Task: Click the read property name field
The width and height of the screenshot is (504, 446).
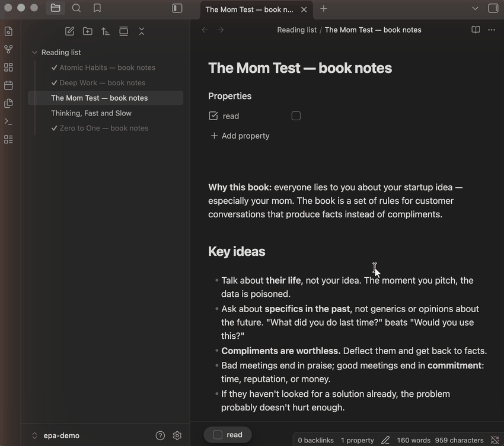Action: (231, 116)
